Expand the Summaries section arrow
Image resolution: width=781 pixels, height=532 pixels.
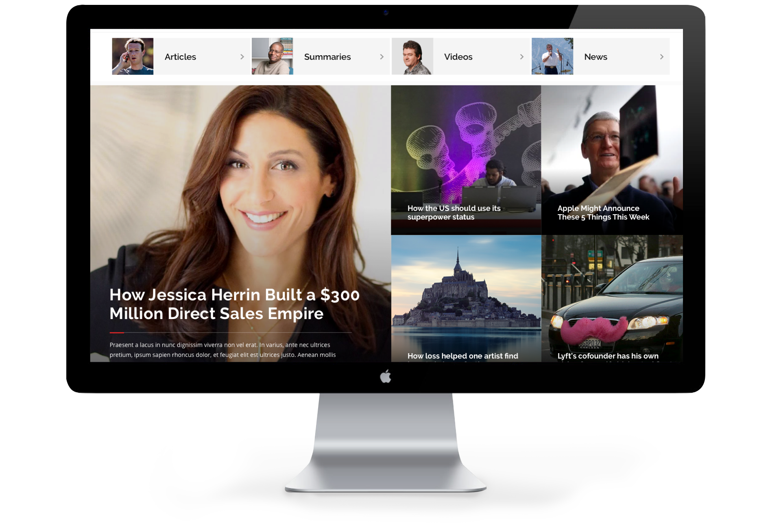pyautogui.click(x=382, y=57)
